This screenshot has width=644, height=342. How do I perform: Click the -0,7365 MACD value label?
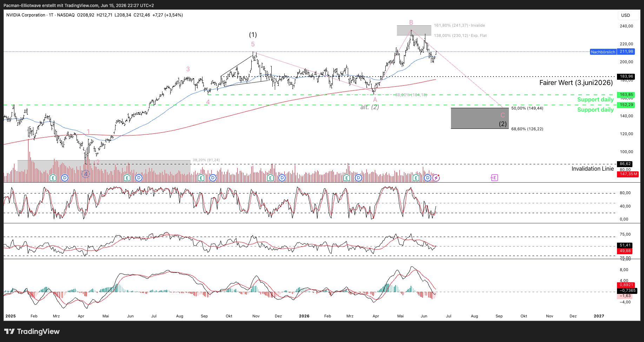click(627, 291)
